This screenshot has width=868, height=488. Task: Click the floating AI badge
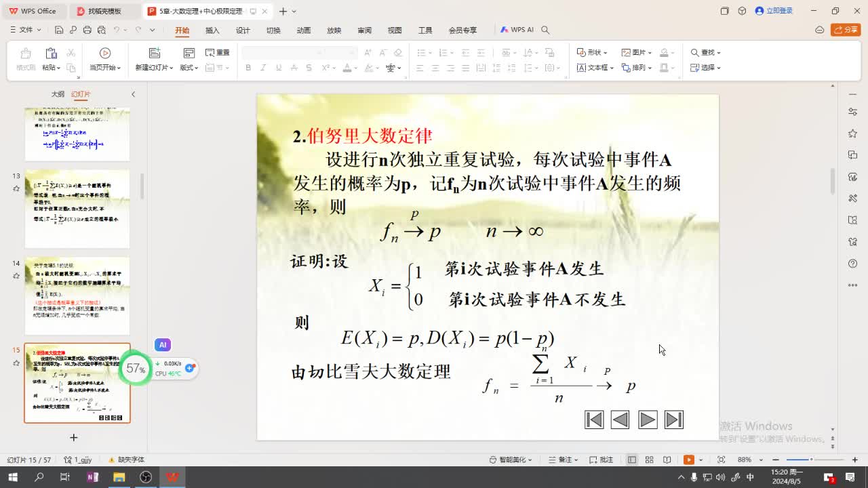tap(163, 345)
